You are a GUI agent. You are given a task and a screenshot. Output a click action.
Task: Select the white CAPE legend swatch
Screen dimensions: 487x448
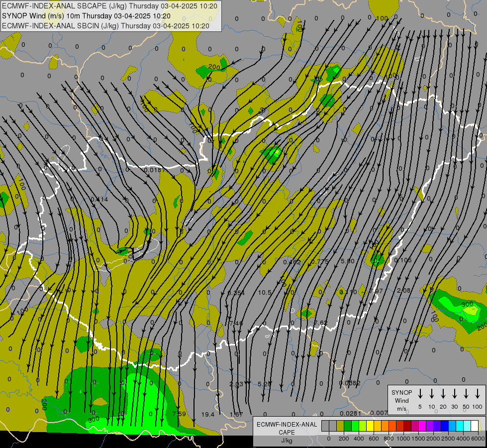[x=474, y=426]
